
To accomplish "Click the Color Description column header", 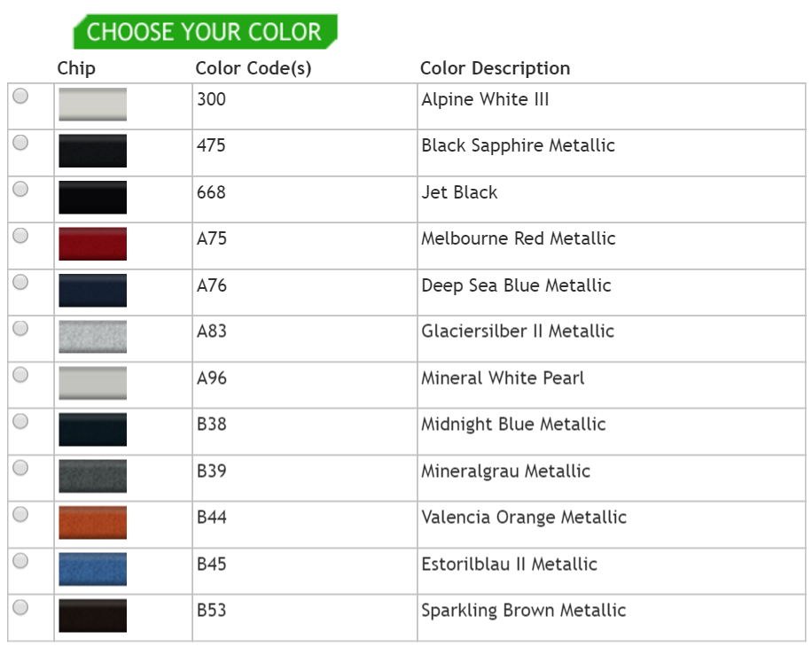I will coord(495,68).
